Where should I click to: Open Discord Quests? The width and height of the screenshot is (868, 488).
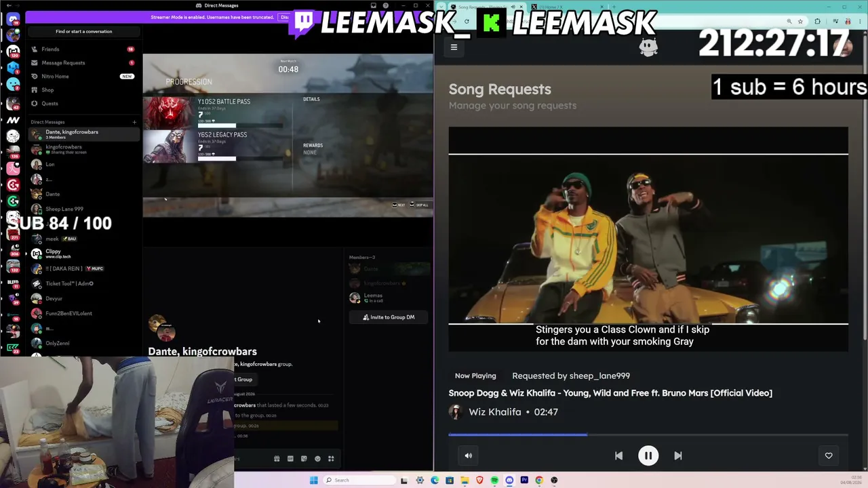84,104
